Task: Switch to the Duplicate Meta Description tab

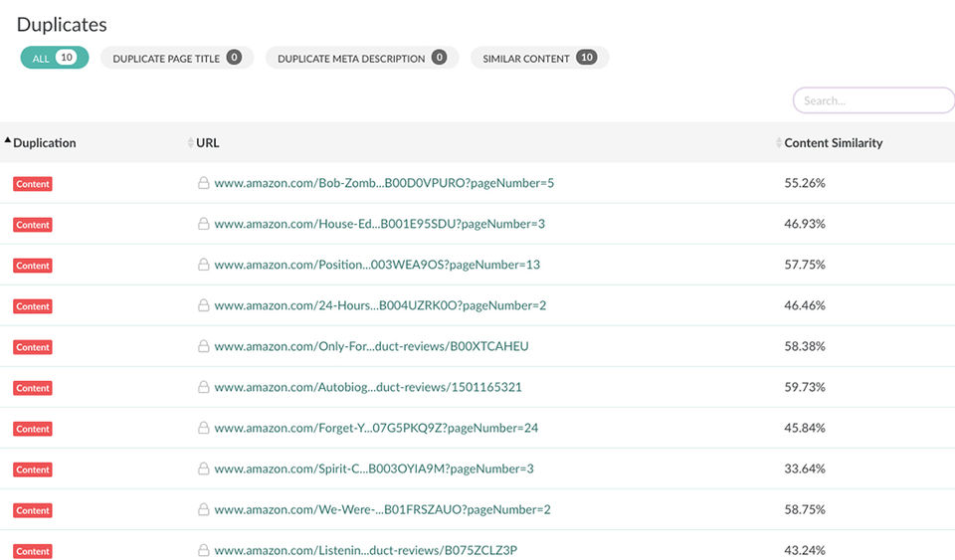Action: coord(362,58)
